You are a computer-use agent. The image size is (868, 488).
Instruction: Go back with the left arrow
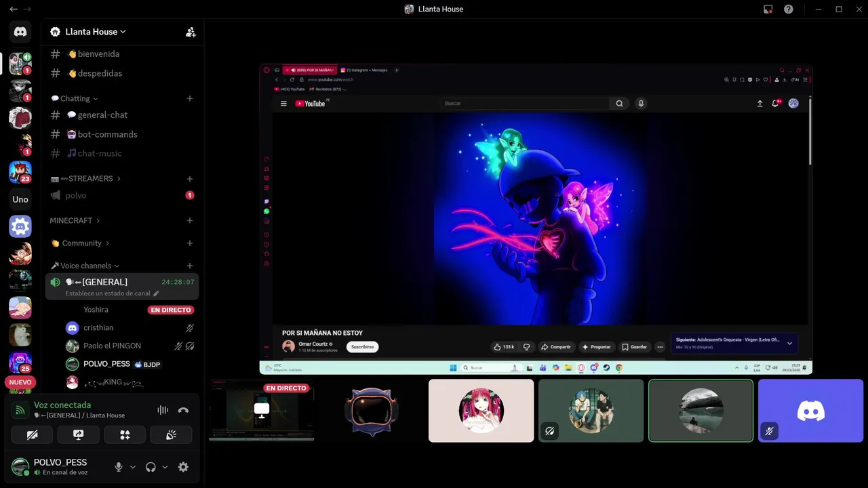tap(13, 9)
